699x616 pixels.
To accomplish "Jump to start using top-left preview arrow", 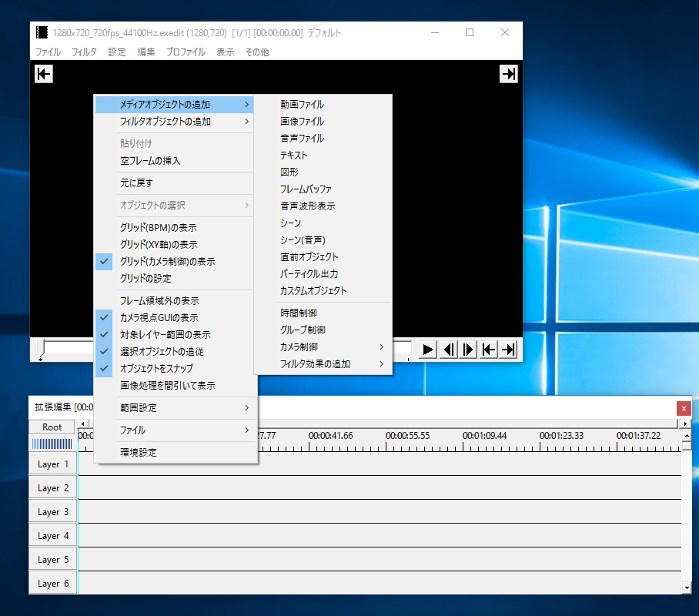I will [x=44, y=74].
